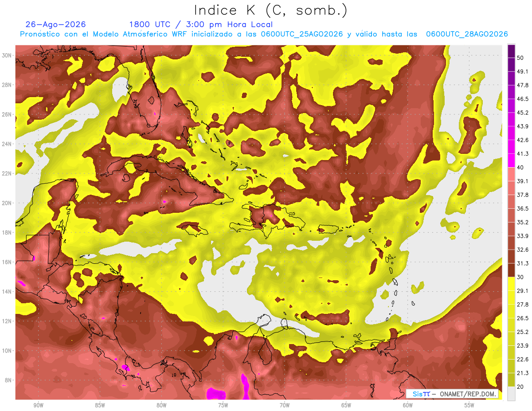The width and height of the screenshot is (532, 411).
Task: Click the colorbar value '21.3'
Action: 523,373
